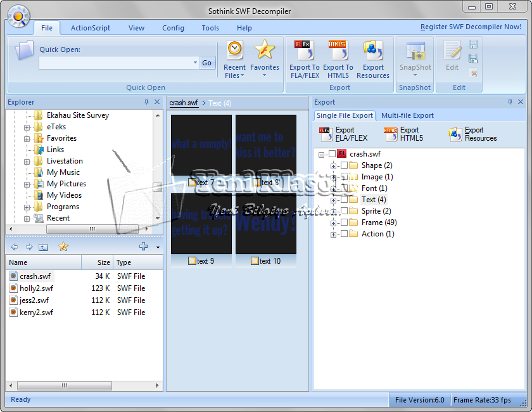
Task: Click Export HTML5 in Export panel
Action: point(403,134)
